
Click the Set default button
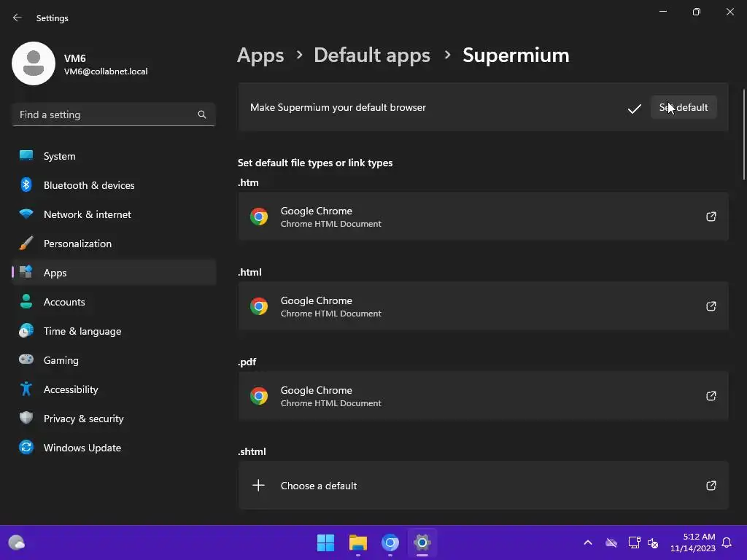coord(684,108)
